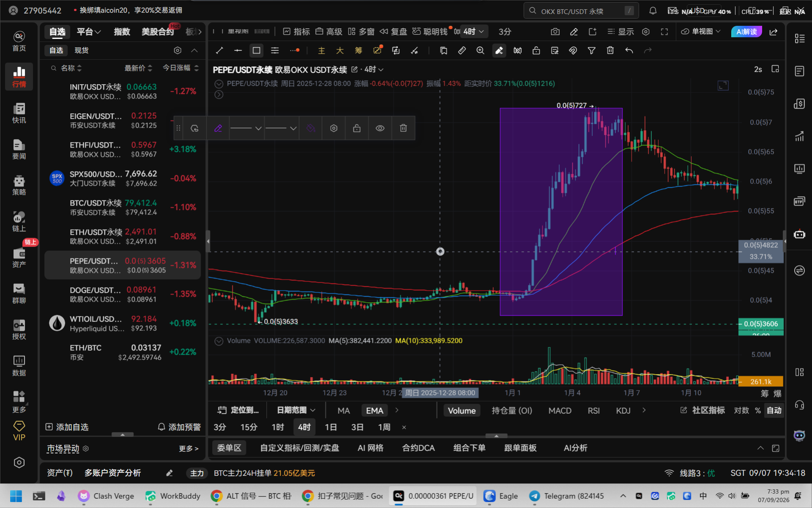Viewport: 812px width, 508px height.
Task: Open the screenshot camera icon
Action: (x=555, y=32)
